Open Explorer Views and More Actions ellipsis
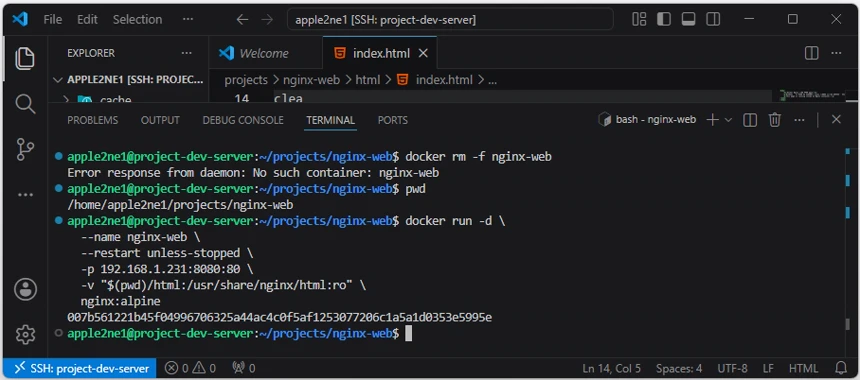Screen dimensions: 860x380 pyautogui.click(x=186, y=53)
